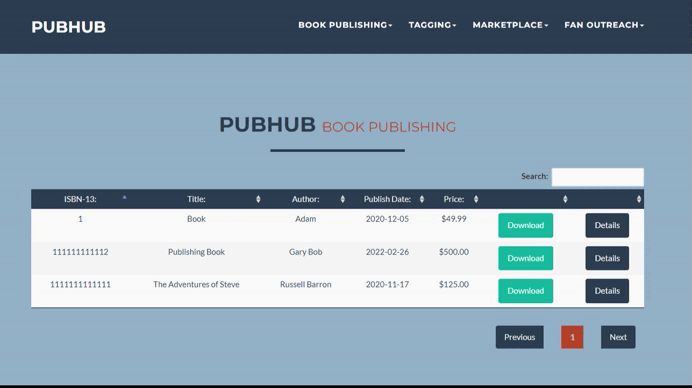This screenshot has width=692, height=388.
Task: Click price $500.00
Action: (x=454, y=252)
